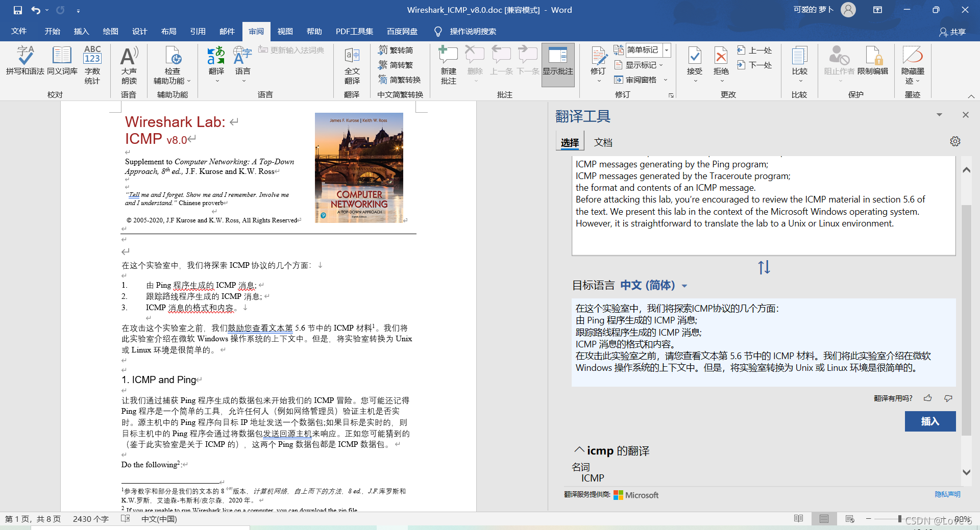Click 隐藏墨迹 hide ink
Viewport: 980px width, 530px height.
point(913,65)
